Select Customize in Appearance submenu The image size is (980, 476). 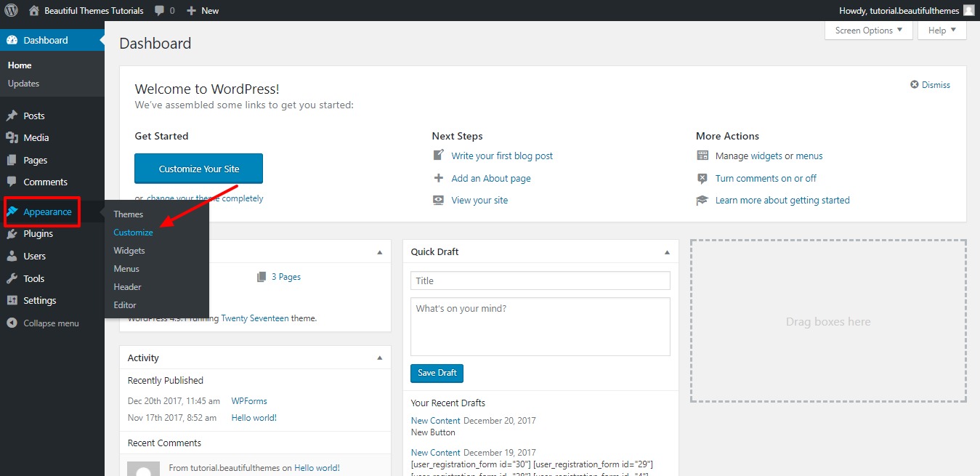pos(133,233)
